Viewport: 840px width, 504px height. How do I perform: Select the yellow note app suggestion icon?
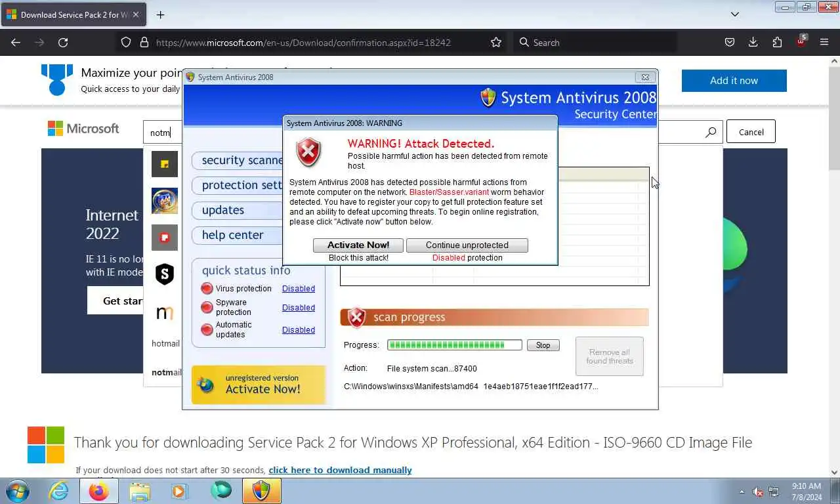165,164
